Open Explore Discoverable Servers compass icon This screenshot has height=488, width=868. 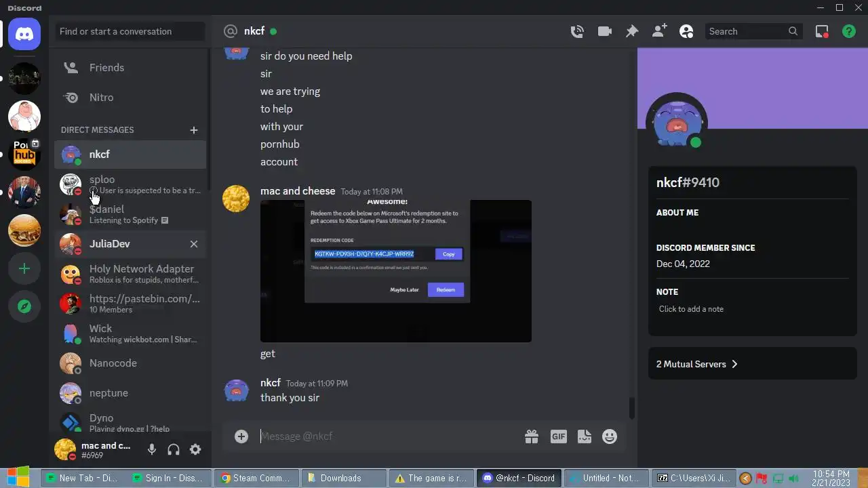pos(24,307)
